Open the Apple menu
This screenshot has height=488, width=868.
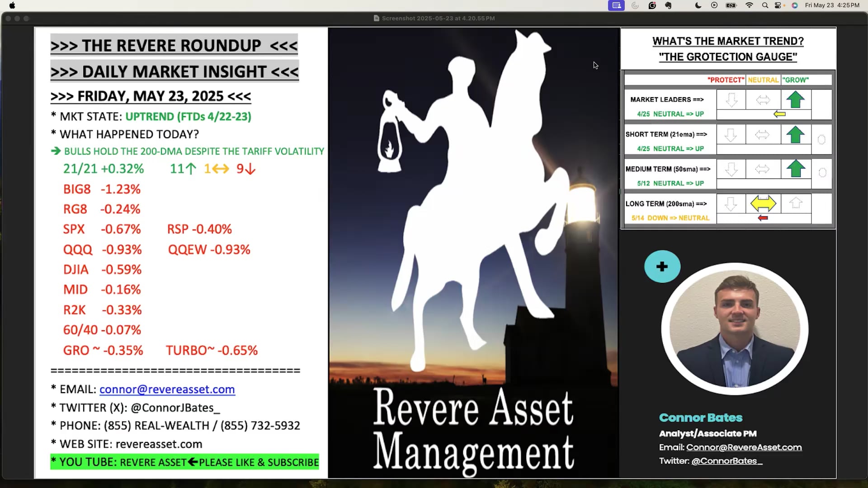click(x=12, y=5)
